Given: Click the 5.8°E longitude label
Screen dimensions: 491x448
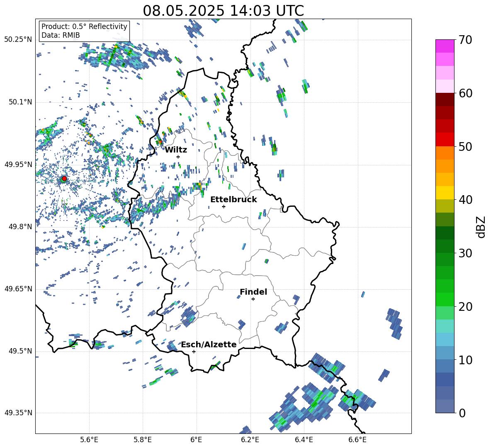Looking at the screenshot, I should [x=143, y=440].
